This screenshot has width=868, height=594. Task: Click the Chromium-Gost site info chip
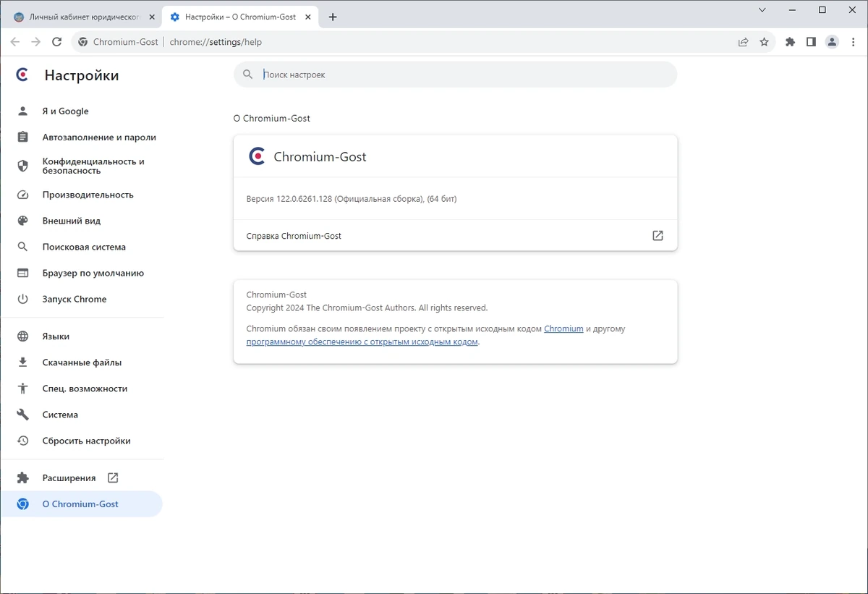(x=118, y=42)
